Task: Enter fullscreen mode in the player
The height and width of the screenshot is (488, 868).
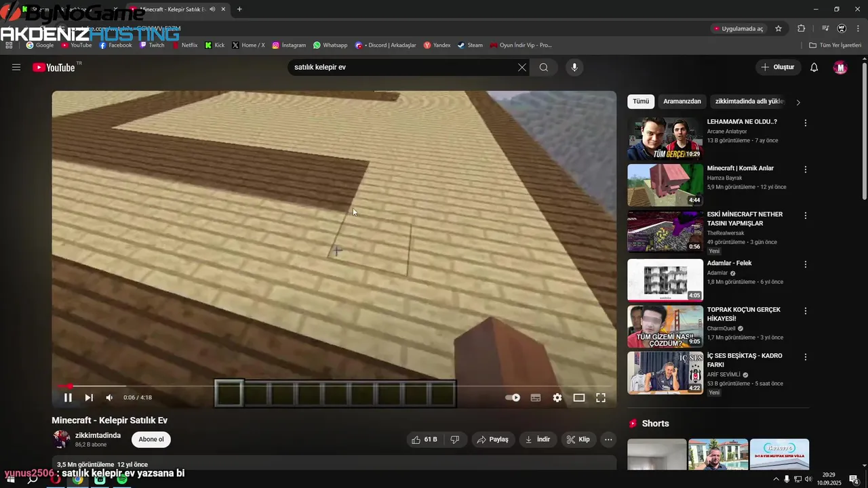Action: coord(601,398)
